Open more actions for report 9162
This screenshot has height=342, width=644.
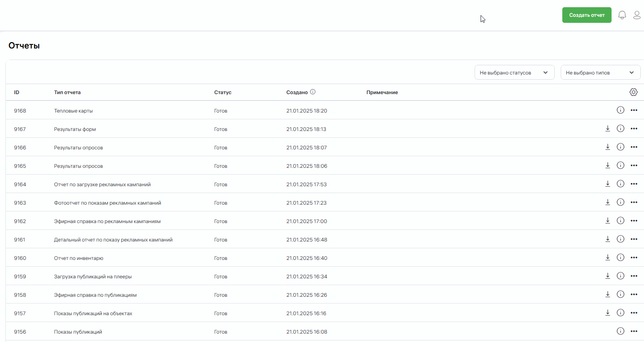[634, 221]
